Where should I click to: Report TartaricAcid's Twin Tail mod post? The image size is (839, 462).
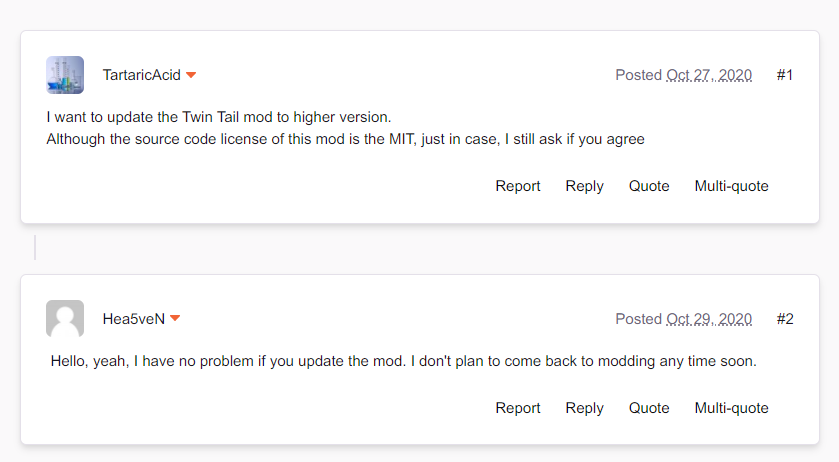(518, 186)
